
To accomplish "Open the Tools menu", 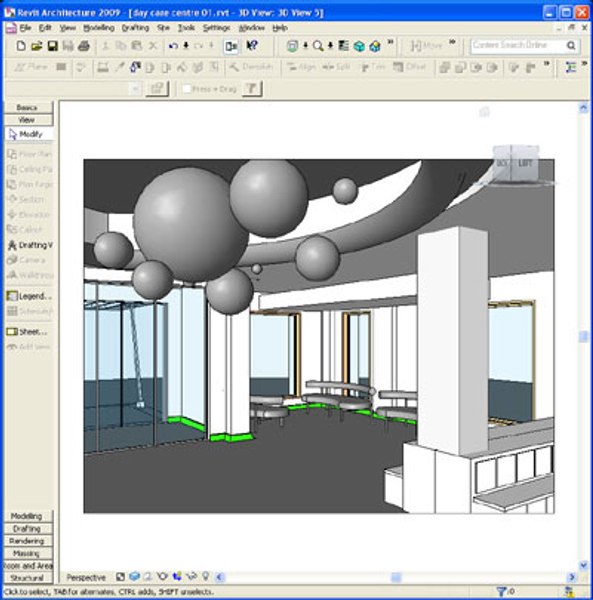I will pos(186,28).
